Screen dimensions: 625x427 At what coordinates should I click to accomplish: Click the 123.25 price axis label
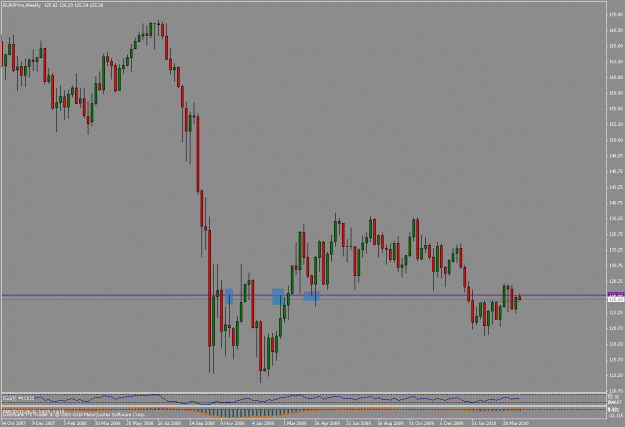click(x=616, y=313)
